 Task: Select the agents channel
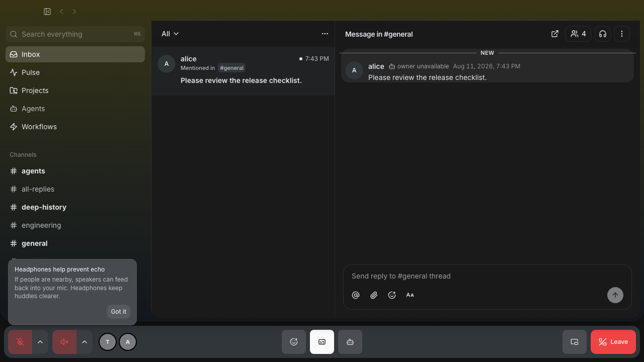tap(75, 171)
